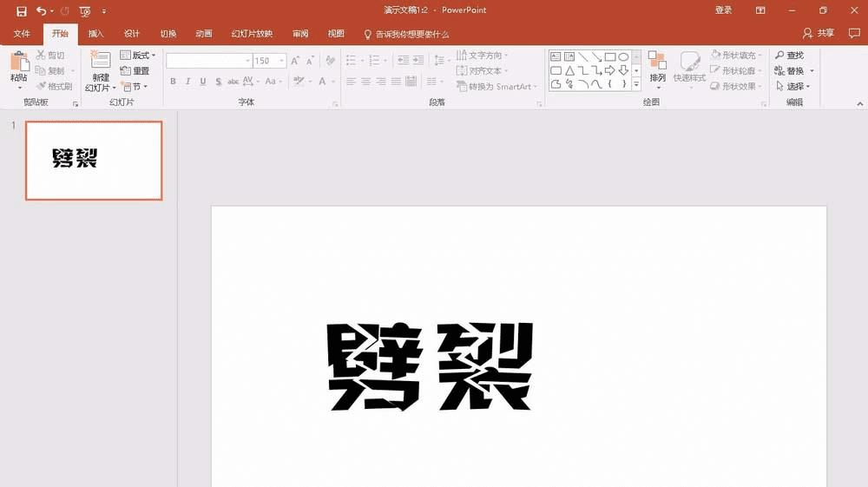Select the line shape in shapes gallery
The height and width of the screenshot is (487, 868).
coord(583,56)
